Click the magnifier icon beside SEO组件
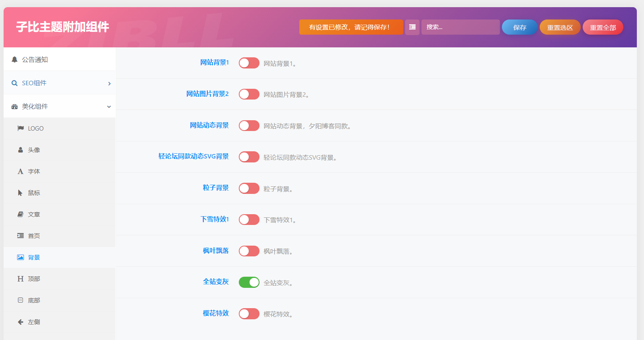The height and width of the screenshot is (340, 644). [x=15, y=83]
